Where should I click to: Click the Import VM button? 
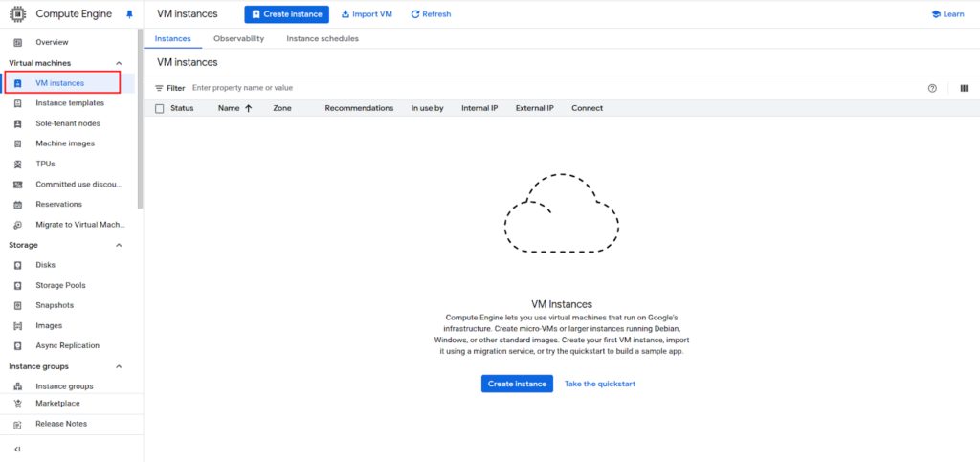(x=367, y=14)
